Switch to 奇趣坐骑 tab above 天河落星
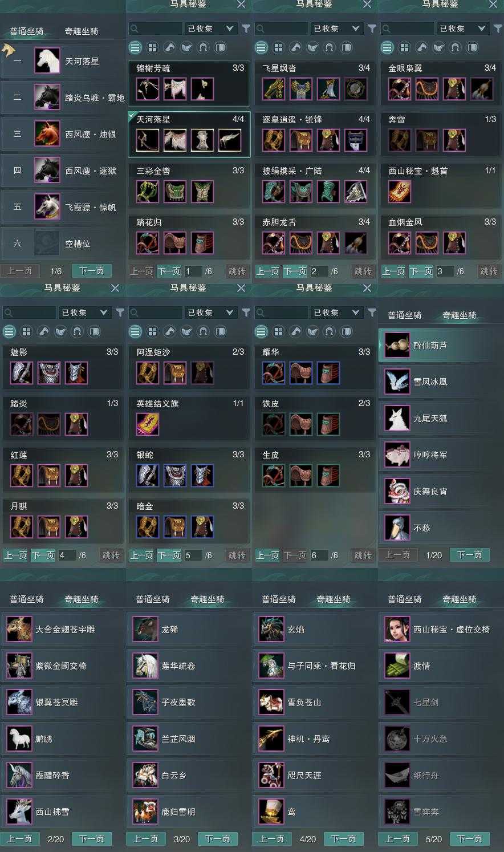 (82, 31)
